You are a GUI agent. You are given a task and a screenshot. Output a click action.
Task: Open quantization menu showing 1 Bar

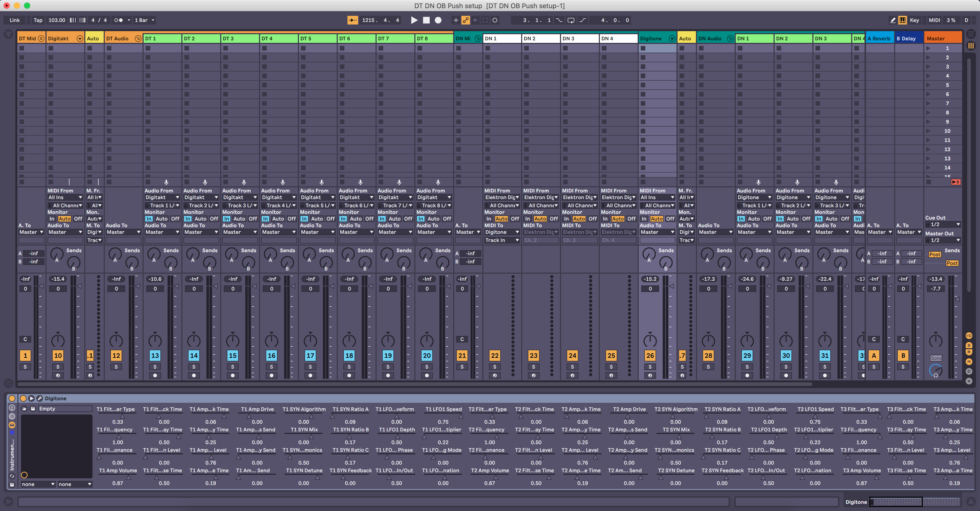pos(144,20)
